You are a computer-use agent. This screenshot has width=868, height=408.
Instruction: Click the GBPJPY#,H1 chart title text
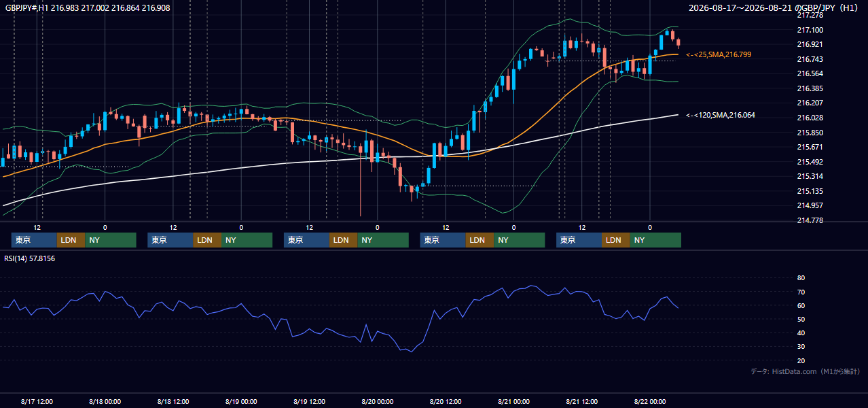coord(88,7)
